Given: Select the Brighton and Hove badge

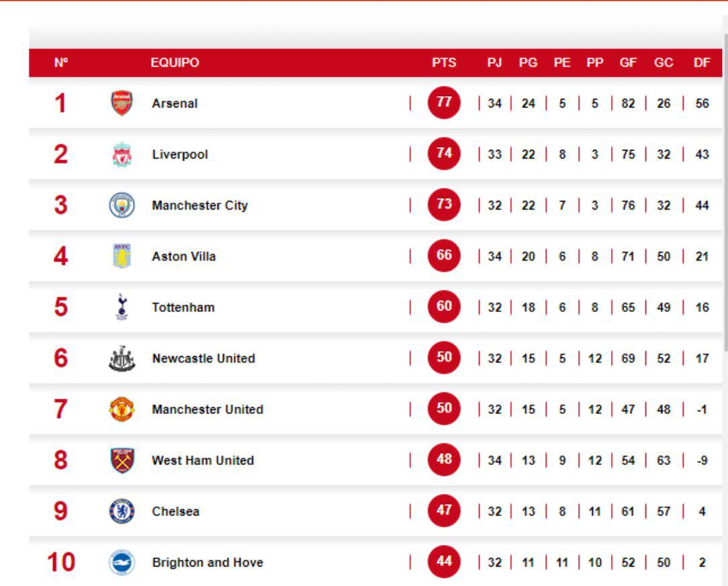Looking at the screenshot, I should click(x=122, y=562).
